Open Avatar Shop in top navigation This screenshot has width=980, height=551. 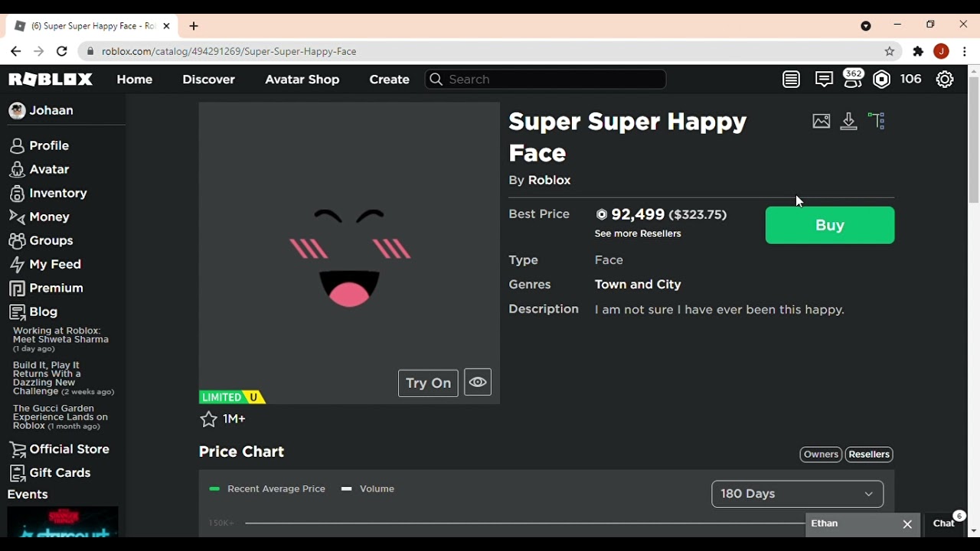[302, 80]
